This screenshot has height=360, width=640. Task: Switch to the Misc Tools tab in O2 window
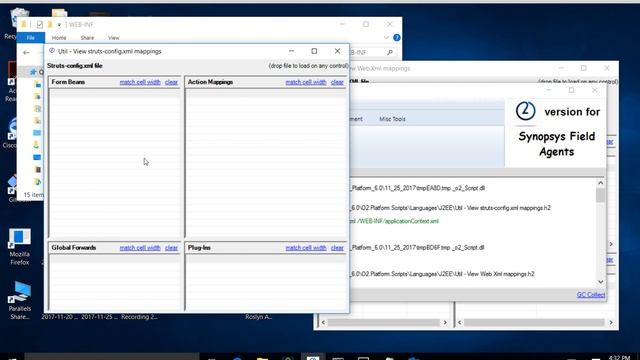coord(392,119)
